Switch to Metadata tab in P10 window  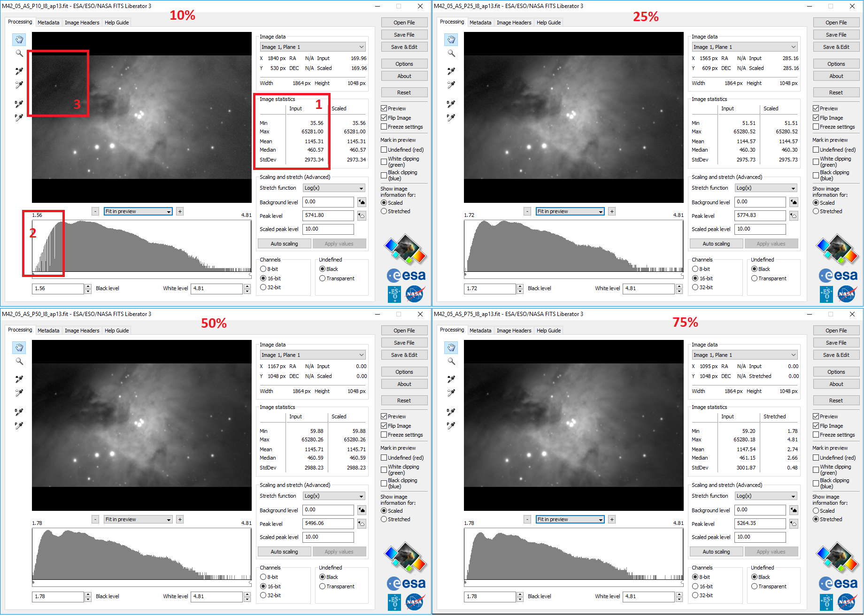click(48, 23)
